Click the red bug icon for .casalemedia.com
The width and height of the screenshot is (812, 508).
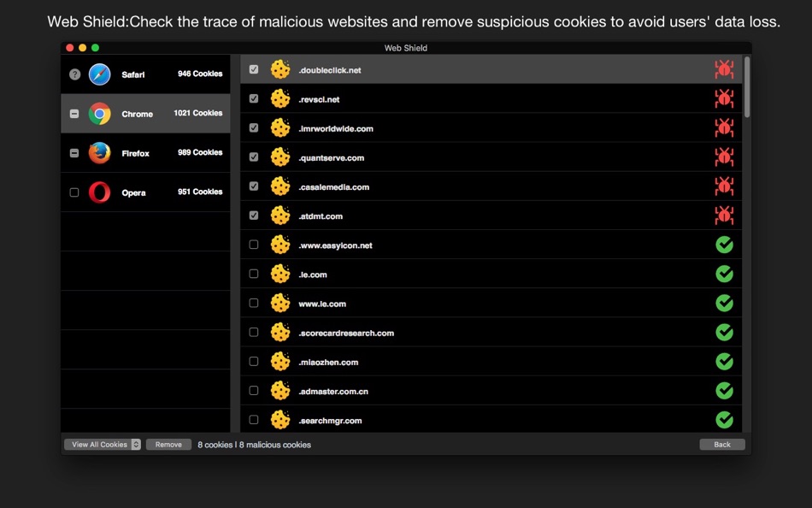pyautogui.click(x=724, y=186)
